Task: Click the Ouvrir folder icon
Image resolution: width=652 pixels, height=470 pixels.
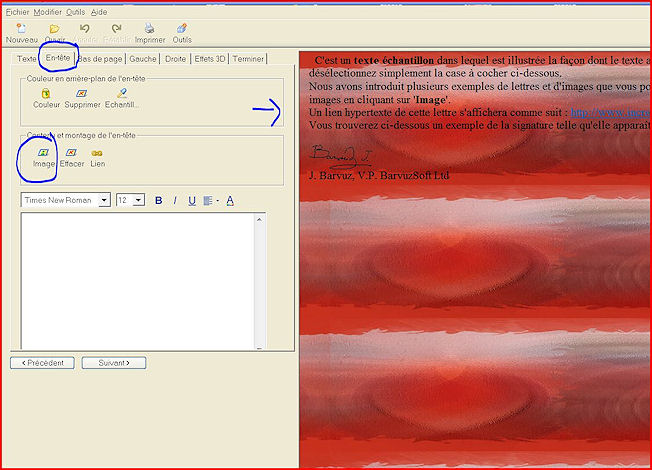Action: pos(54,29)
